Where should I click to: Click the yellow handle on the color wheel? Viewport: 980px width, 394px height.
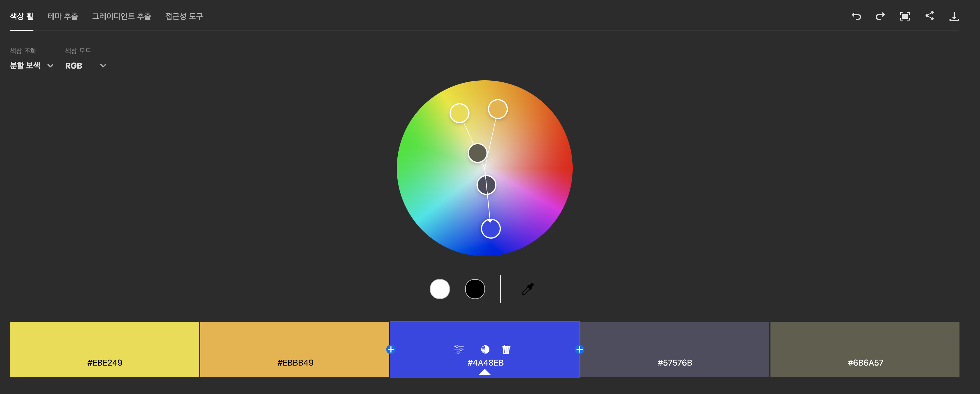click(x=459, y=113)
